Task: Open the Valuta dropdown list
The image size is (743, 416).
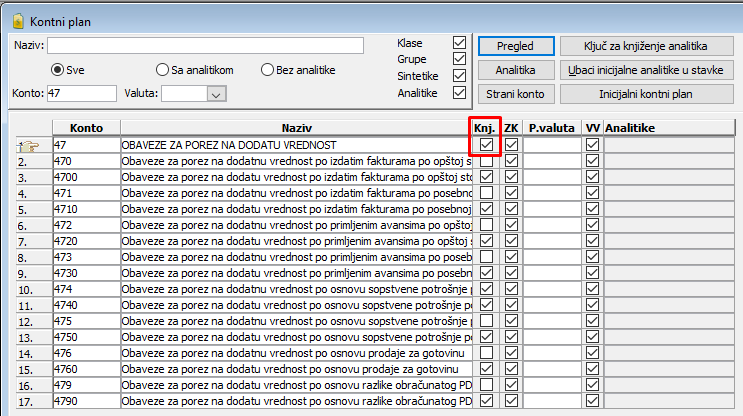Action: [214, 94]
